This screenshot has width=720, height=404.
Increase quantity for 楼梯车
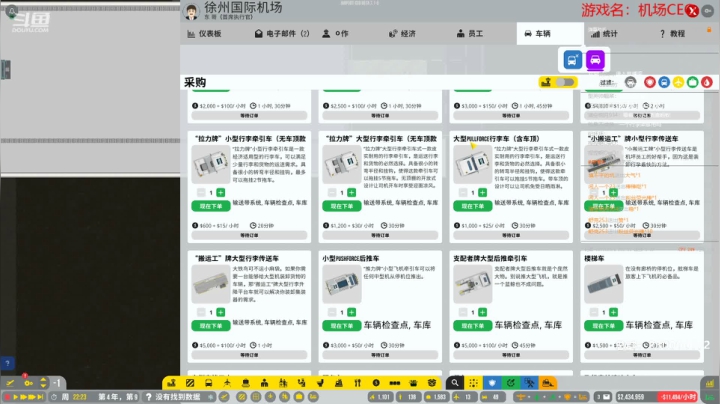(613, 312)
